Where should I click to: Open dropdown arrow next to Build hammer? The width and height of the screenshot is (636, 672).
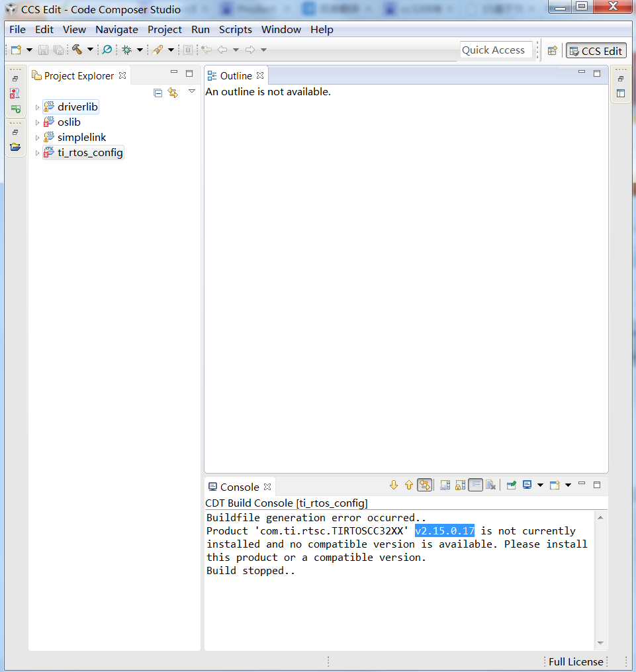click(90, 50)
